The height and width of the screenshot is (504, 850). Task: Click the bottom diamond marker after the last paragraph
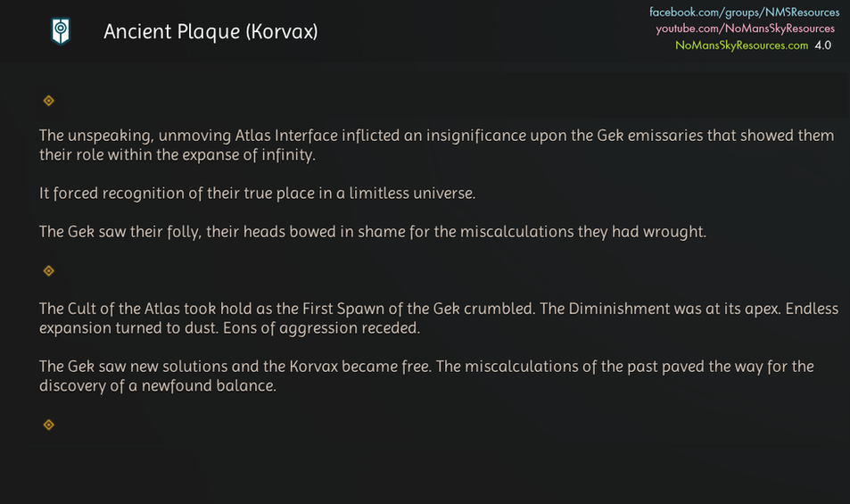(x=49, y=425)
